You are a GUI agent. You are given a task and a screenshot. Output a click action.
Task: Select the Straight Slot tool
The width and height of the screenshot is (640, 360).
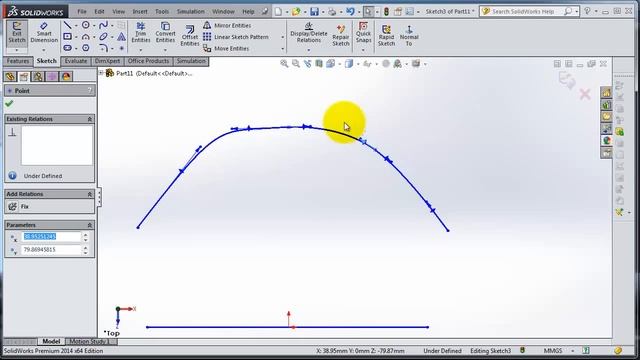pos(67,48)
